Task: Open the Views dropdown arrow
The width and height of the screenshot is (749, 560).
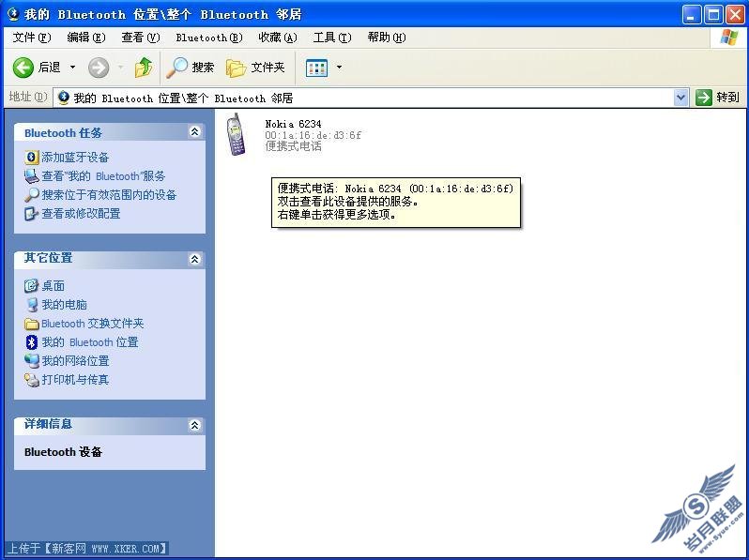Action: click(x=339, y=68)
